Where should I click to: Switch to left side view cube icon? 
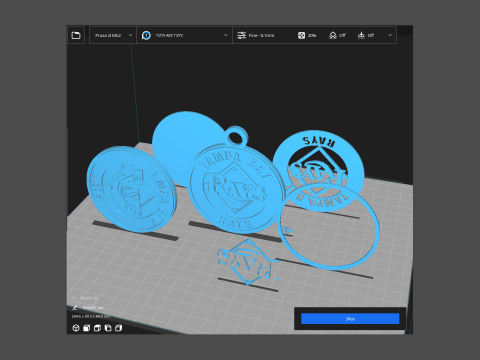[108, 328]
